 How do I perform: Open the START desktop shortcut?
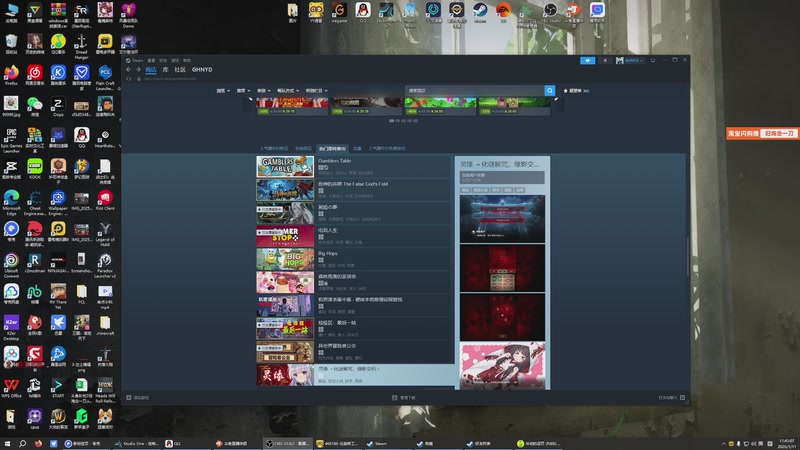[x=58, y=388]
